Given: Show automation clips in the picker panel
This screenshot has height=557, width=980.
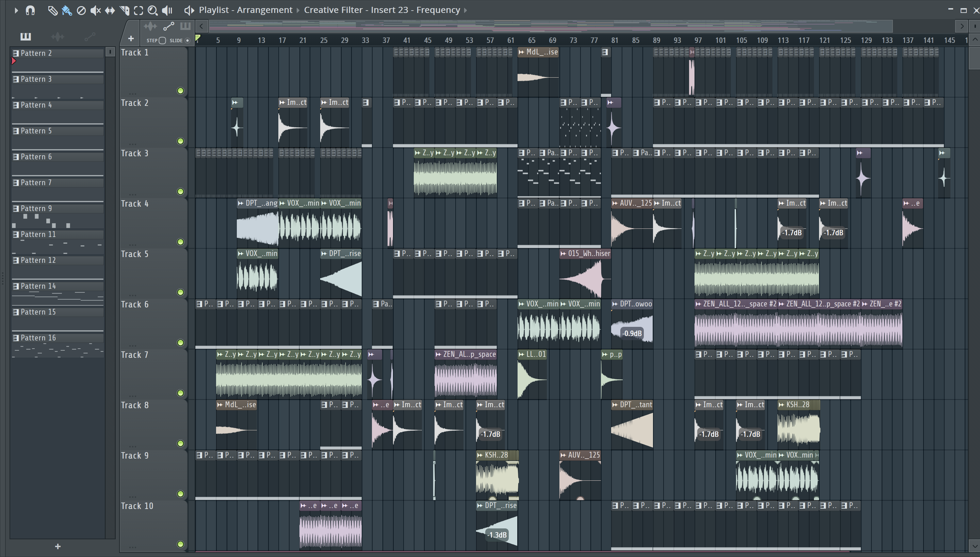Looking at the screenshot, I should (x=90, y=36).
